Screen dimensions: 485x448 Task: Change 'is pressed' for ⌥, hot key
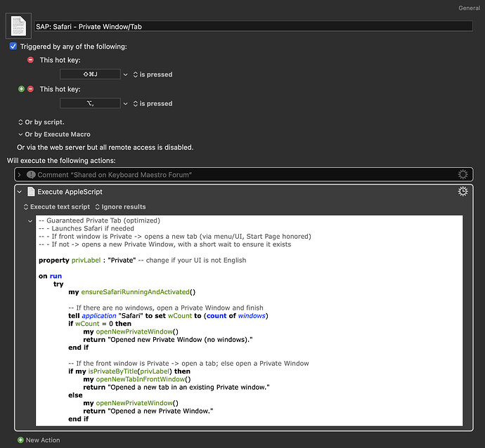pos(153,103)
